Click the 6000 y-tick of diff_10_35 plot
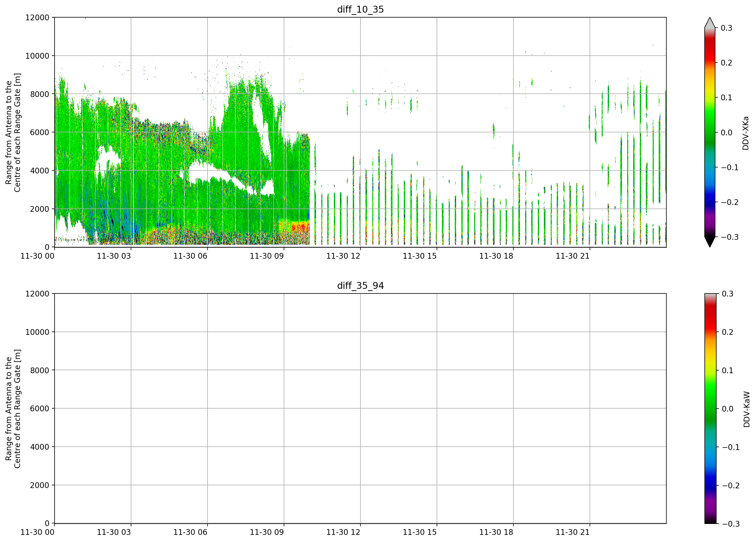 point(40,132)
